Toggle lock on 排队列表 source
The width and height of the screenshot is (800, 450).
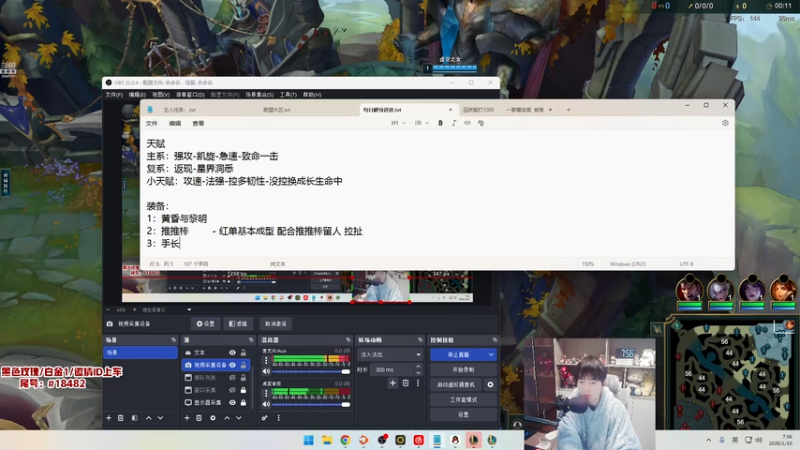click(243, 378)
